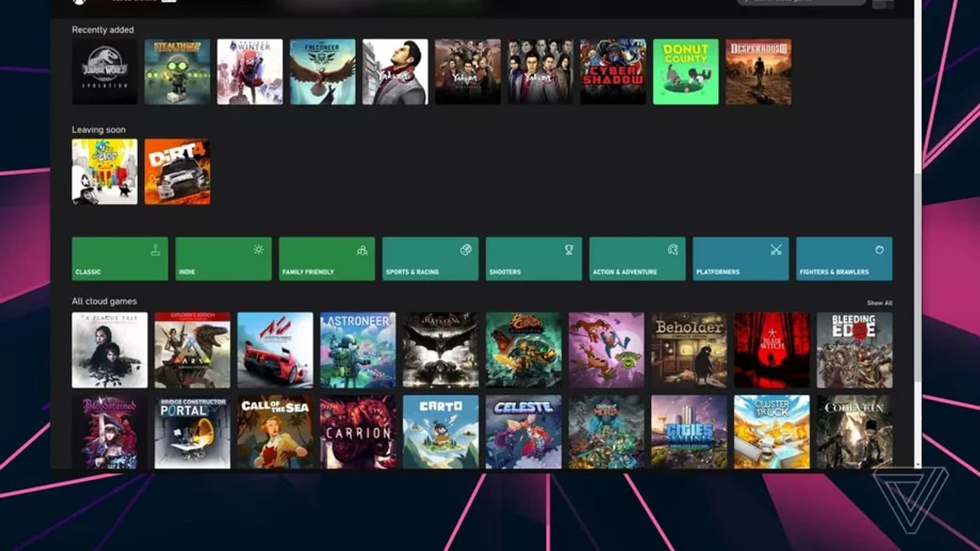Choose the Celeste game tile
980x551 pixels.
(524, 432)
